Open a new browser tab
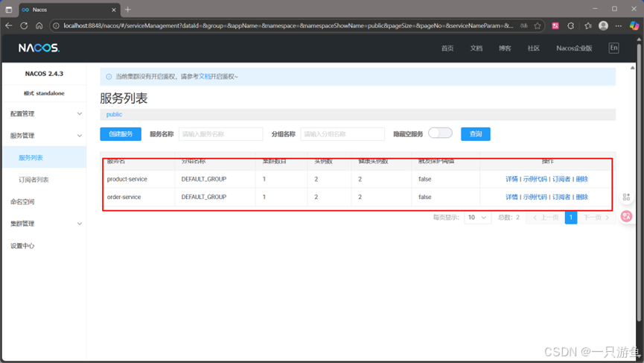Viewport: 644px width, 363px height. 128,10
